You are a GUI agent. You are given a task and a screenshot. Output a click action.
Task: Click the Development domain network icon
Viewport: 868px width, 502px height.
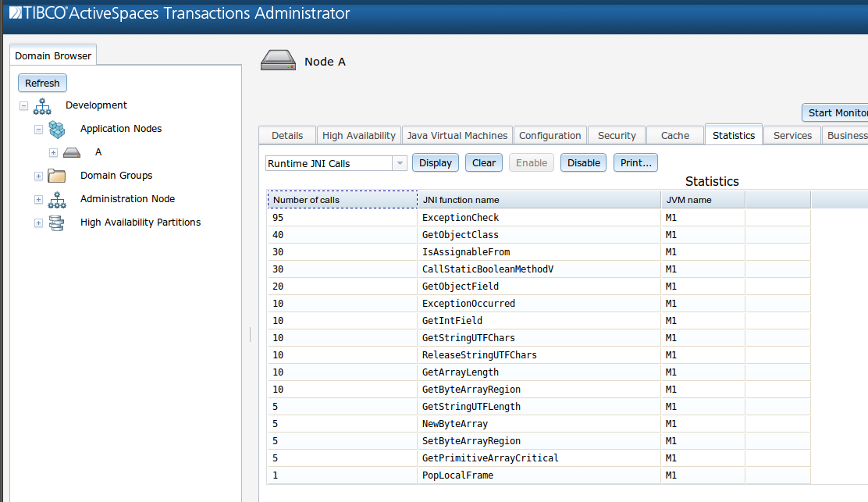(x=41, y=105)
